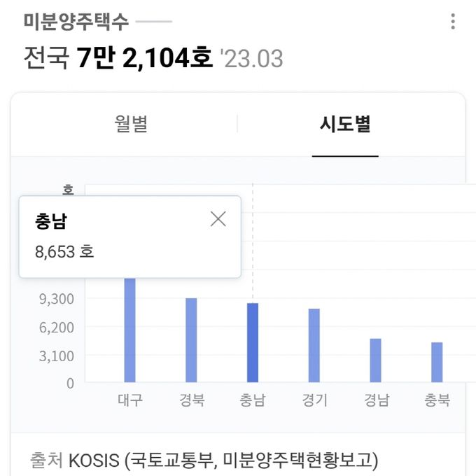476x476 pixels.
Task: Click the 충북 bar in chart
Action: [437, 362]
